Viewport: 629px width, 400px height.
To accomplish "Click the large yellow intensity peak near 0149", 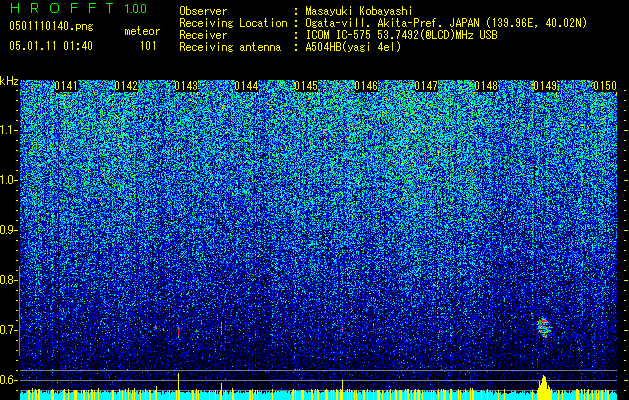I will [x=544, y=388].
